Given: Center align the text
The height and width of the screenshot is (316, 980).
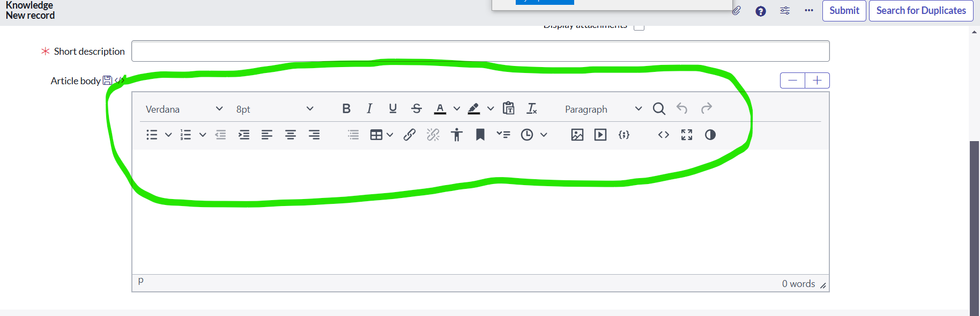Looking at the screenshot, I should [291, 135].
